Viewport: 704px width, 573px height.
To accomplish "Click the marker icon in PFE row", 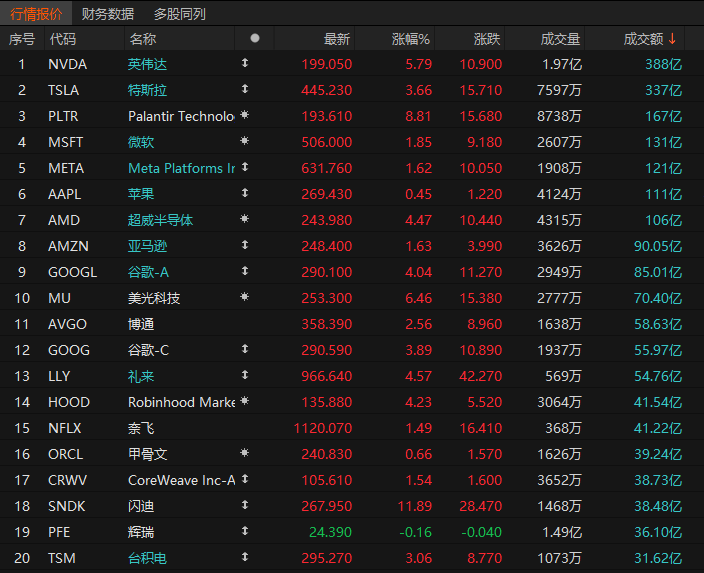I will tap(245, 531).
